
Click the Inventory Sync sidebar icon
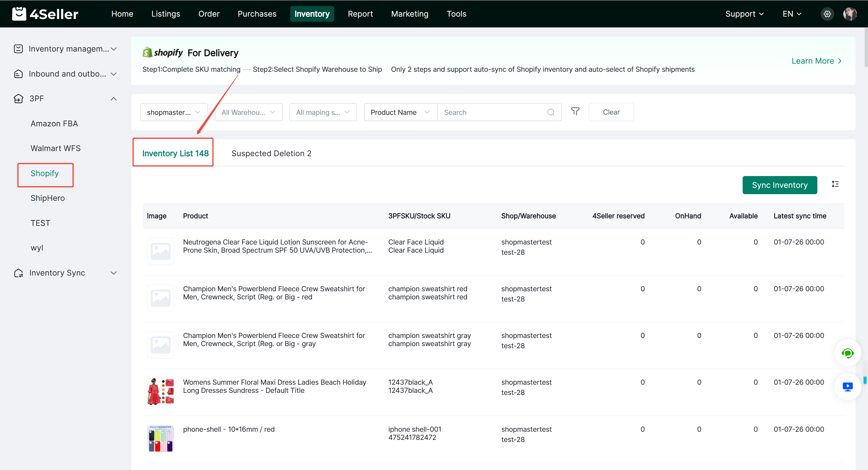pos(18,273)
